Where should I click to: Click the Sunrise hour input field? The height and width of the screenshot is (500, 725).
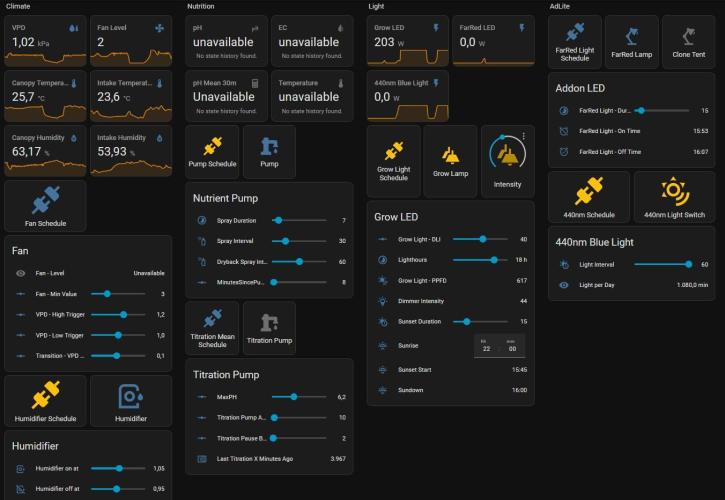click(486, 346)
